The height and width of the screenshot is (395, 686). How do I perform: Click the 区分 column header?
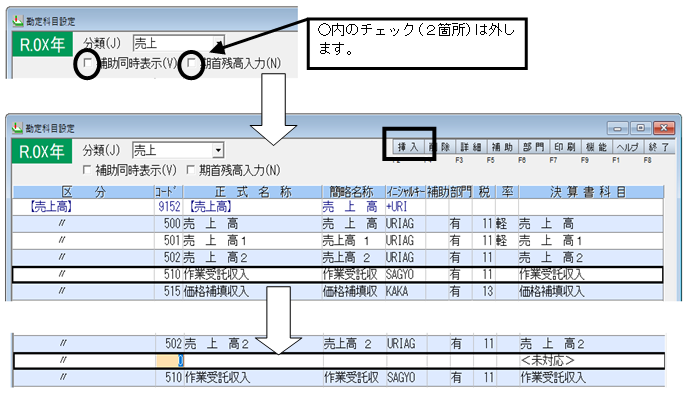point(84,192)
